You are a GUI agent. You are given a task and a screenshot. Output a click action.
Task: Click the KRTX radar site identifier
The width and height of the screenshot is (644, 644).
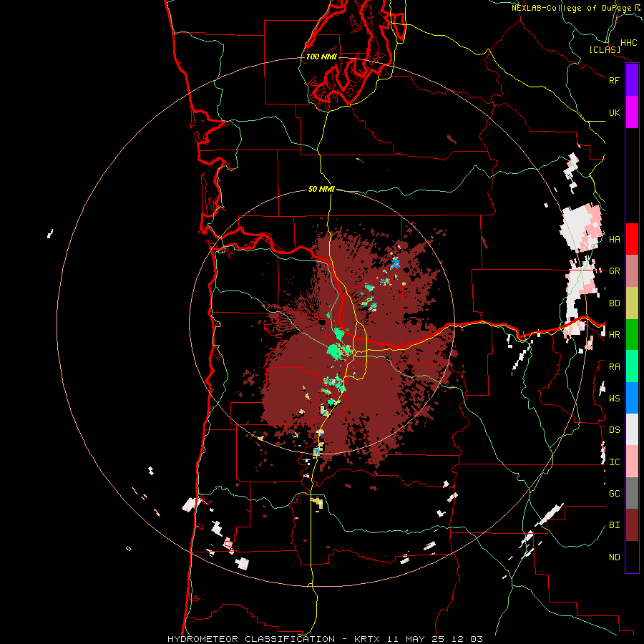[x=367, y=639]
